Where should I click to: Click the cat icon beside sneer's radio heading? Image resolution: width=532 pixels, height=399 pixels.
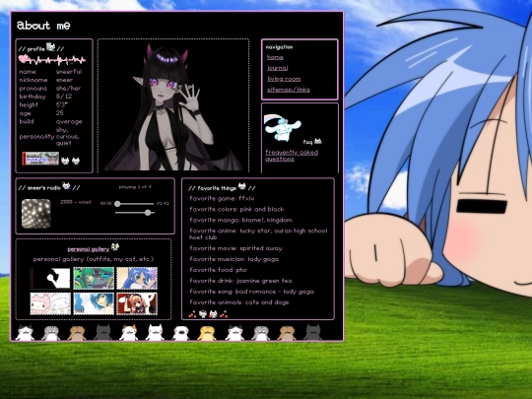pyautogui.click(x=67, y=185)
